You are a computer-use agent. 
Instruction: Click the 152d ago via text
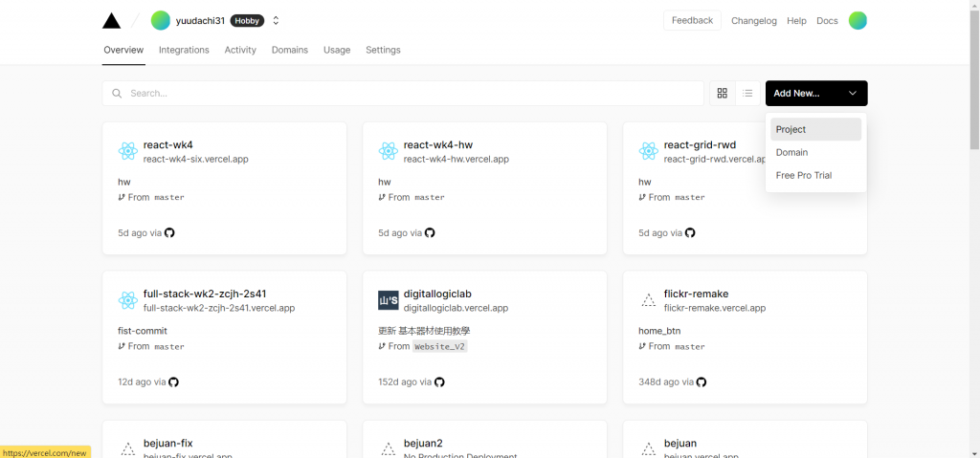pyautogui.click(x=405, y=382)
